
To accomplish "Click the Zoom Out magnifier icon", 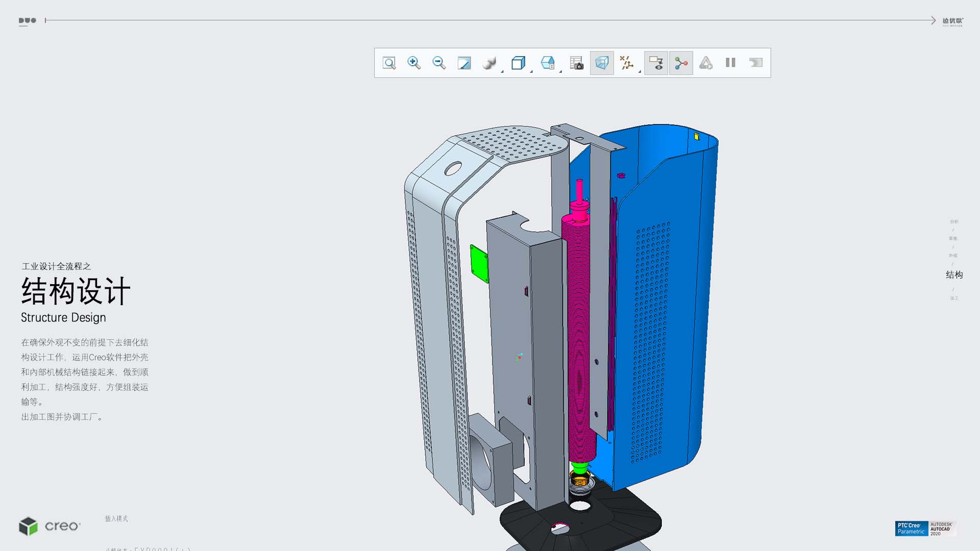I will point(439,63).
